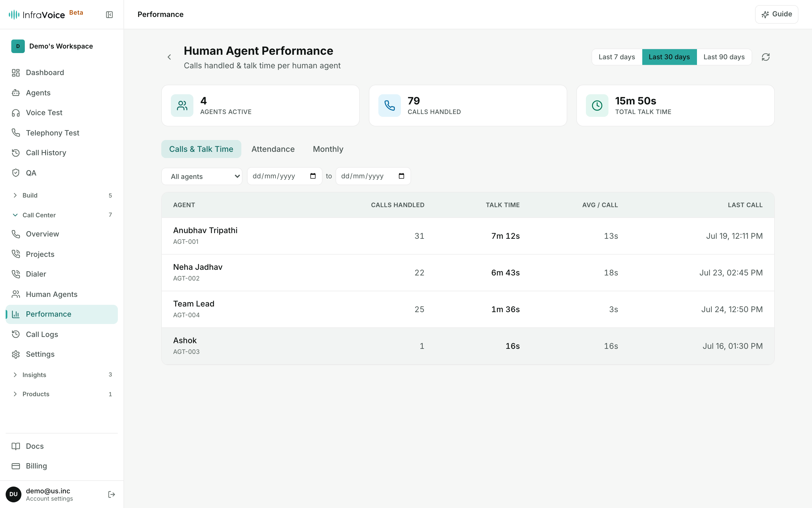This screenshot has width=812, height=508.
Task: Go back using the left arrow icon
Action: tap(169, 57)
